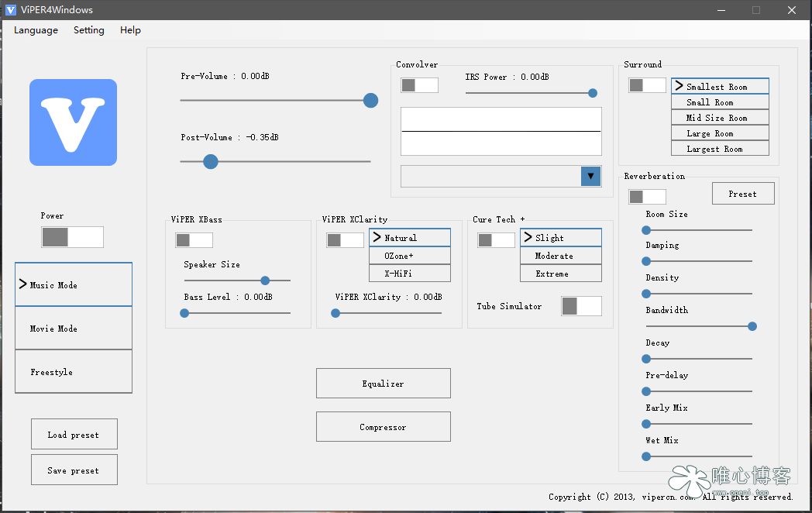
Task: Click the Convolver impulse response waveform display
Action: [x=501, y=131]
